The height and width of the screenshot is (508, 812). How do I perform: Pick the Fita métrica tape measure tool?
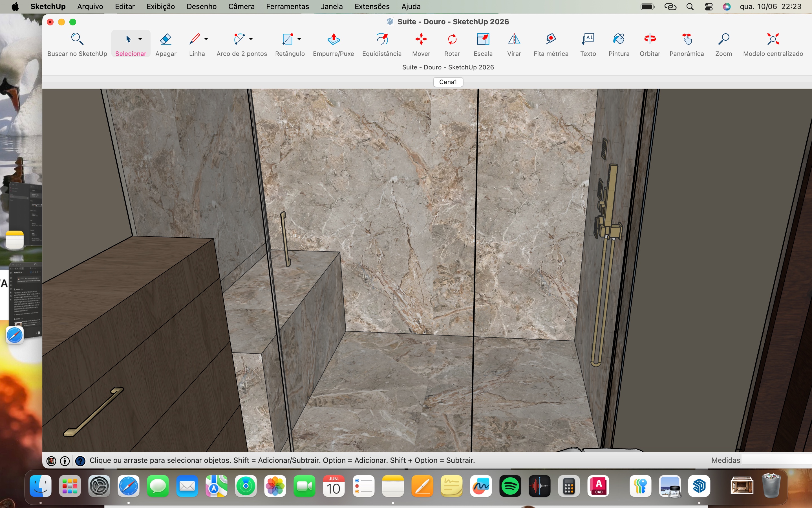coord(551,44)
